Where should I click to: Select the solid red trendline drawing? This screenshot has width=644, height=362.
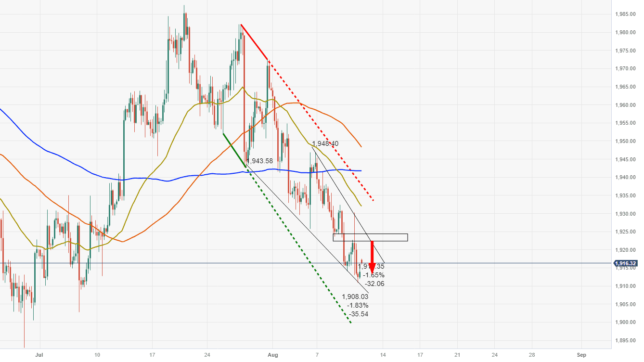pos(255,42)
